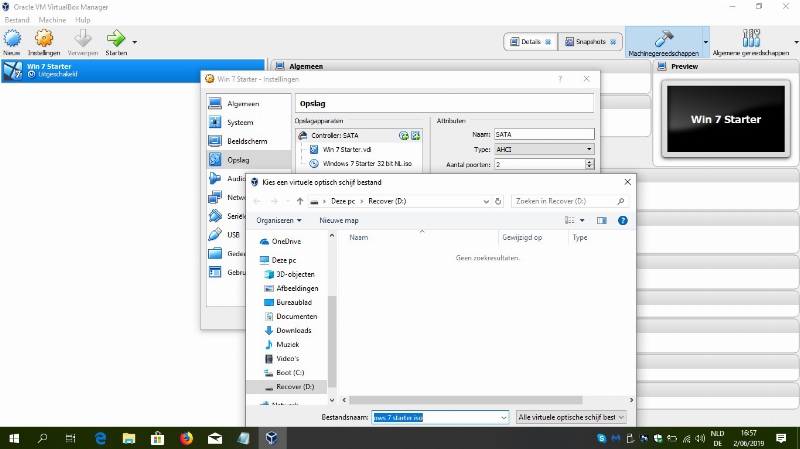This screenshot has height=449, width=800.
Task: Open the Machine menu
Action: click(x=52, y=20)
